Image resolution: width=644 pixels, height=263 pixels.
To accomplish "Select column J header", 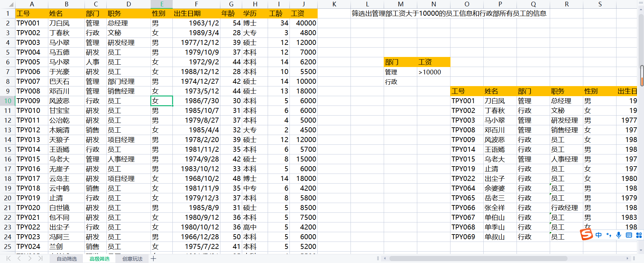I will pyautogui.click(x=304, y=4).
